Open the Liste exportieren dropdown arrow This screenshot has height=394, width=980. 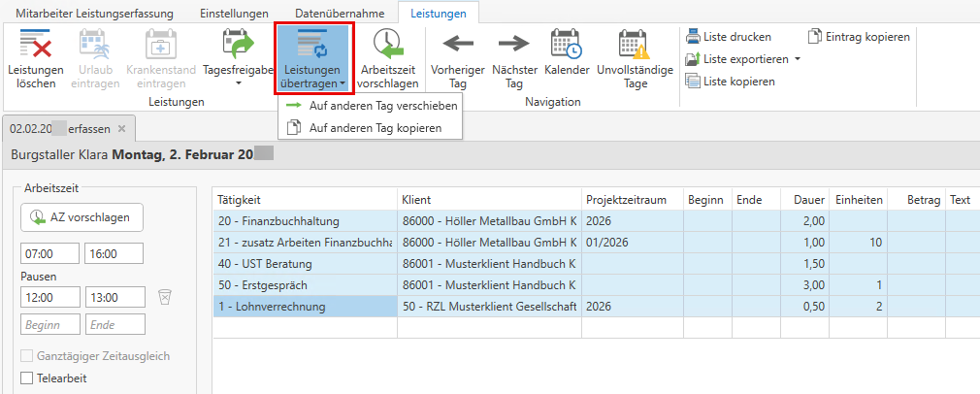click(x=797, y=59)
